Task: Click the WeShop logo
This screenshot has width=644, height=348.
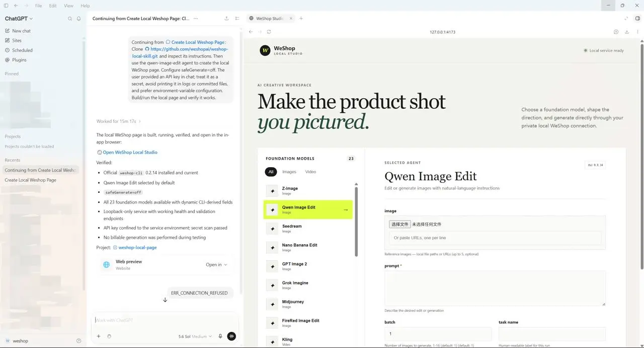Action: click(265, 50)
